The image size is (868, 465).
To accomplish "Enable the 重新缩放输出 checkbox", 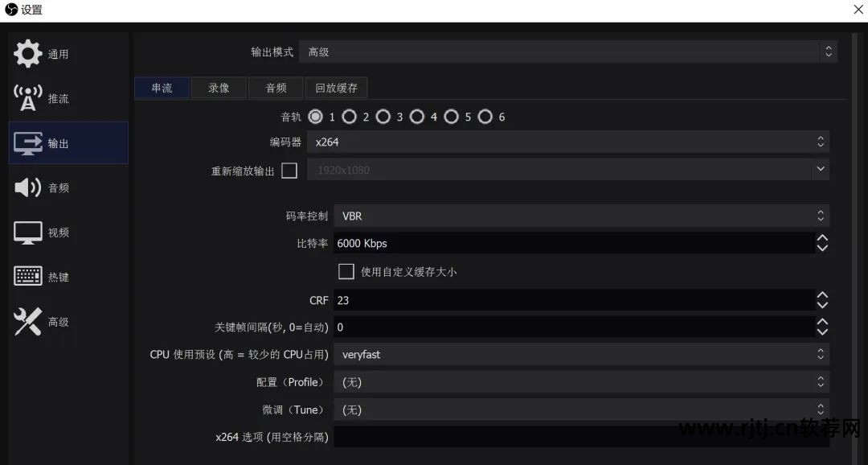I will [x=289, y=170].
